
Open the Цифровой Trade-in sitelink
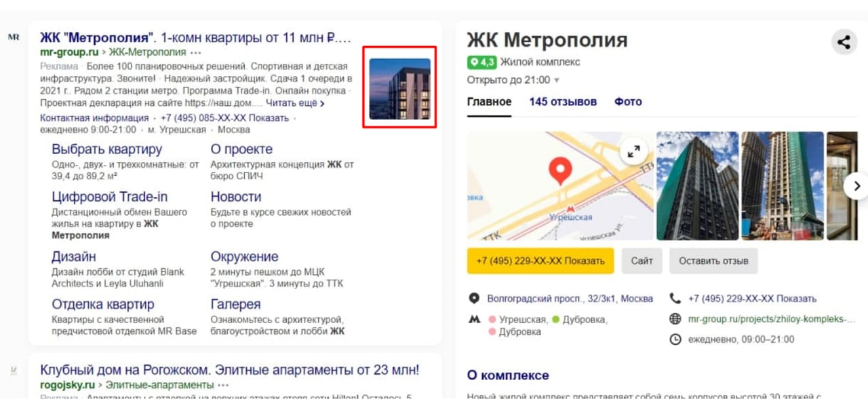click(110, 197)
